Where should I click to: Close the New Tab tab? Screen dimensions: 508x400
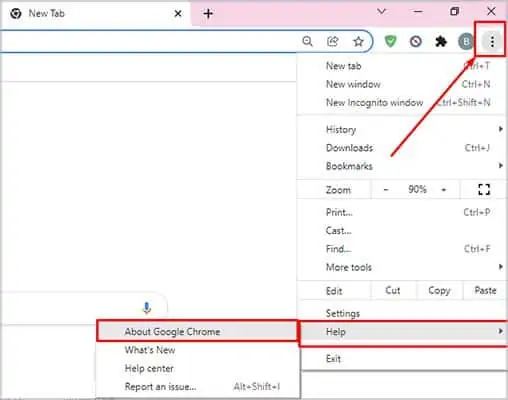click(x=178, y=14)
